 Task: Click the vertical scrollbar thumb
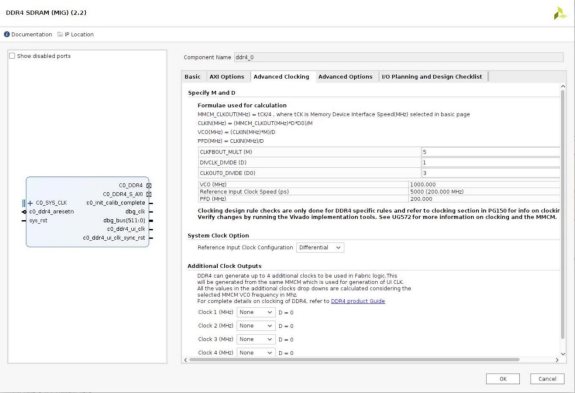coord(563,214)
